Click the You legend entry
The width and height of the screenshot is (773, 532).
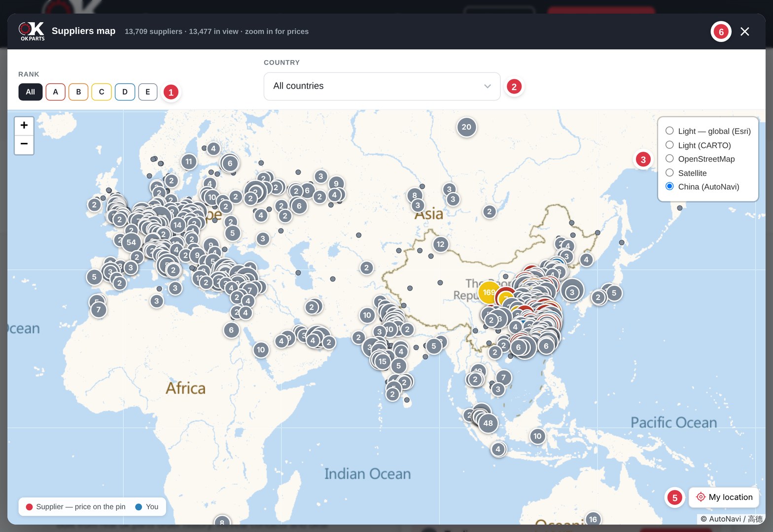click(147, 507)
